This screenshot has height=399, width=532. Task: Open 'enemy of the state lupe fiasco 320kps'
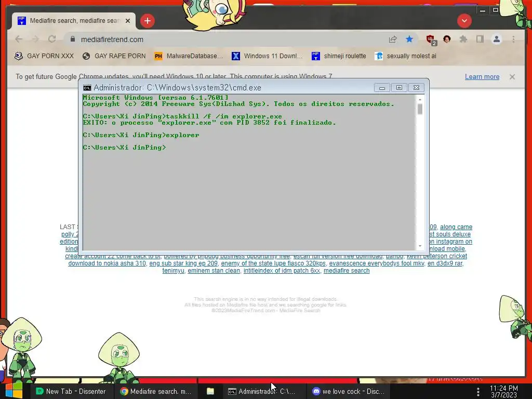point(273,263)
